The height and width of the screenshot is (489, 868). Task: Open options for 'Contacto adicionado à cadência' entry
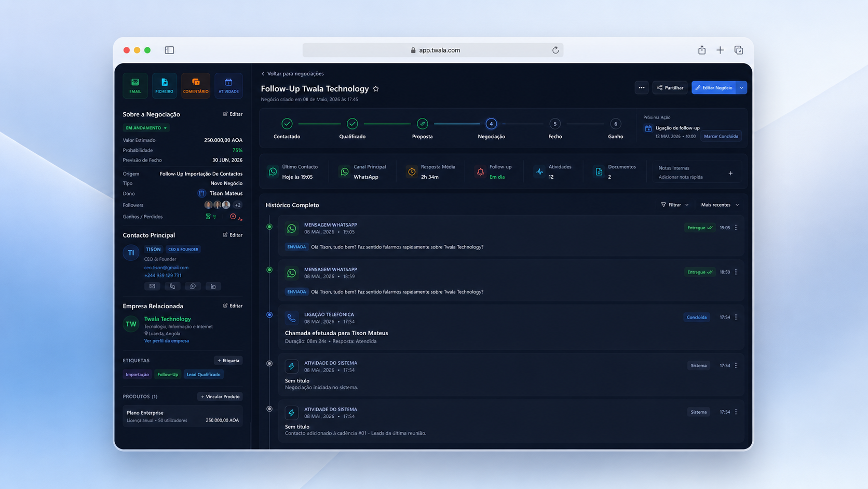[x=736, y=412]
